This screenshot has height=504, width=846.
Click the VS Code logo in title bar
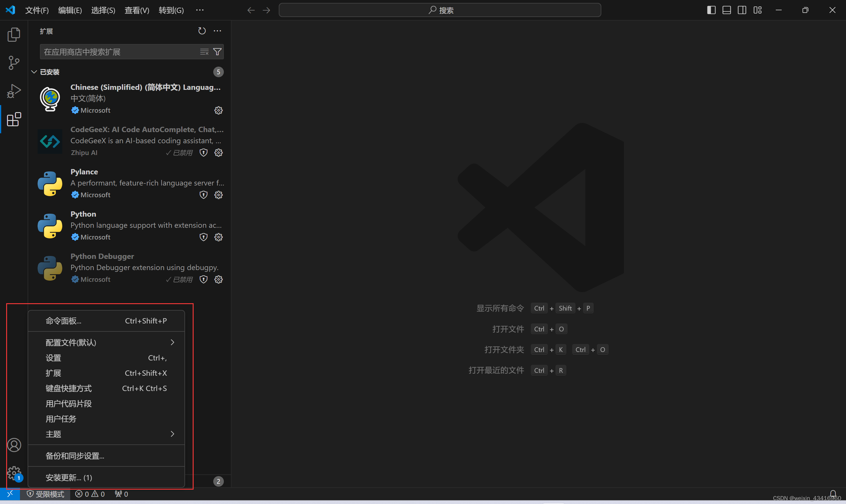(x=11, y=10)
